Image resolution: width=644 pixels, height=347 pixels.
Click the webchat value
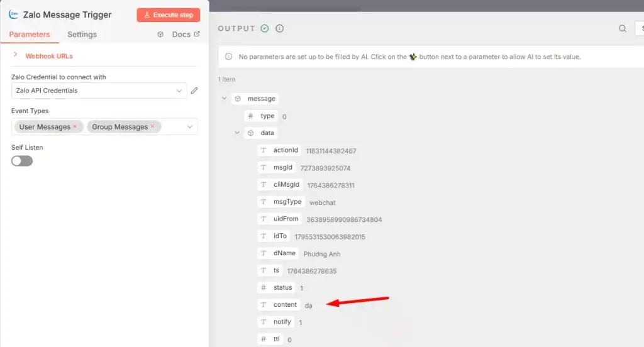point(323,203)
